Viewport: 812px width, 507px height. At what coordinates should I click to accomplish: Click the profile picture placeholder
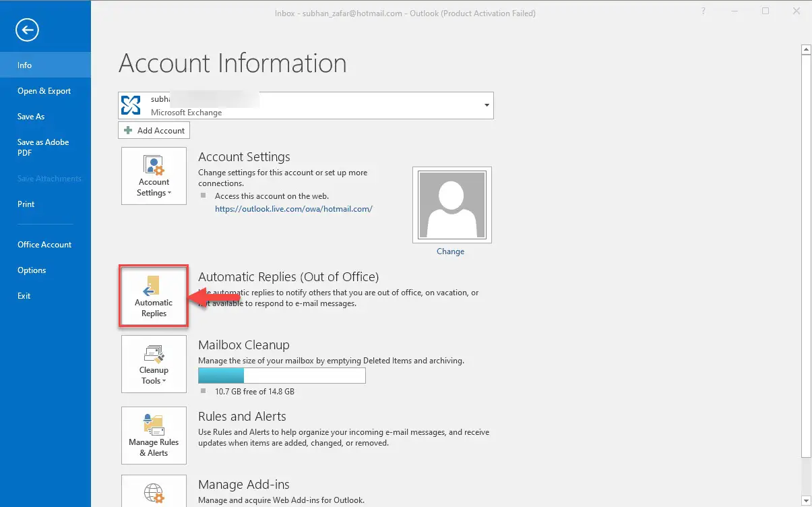[x=452, y=205]
